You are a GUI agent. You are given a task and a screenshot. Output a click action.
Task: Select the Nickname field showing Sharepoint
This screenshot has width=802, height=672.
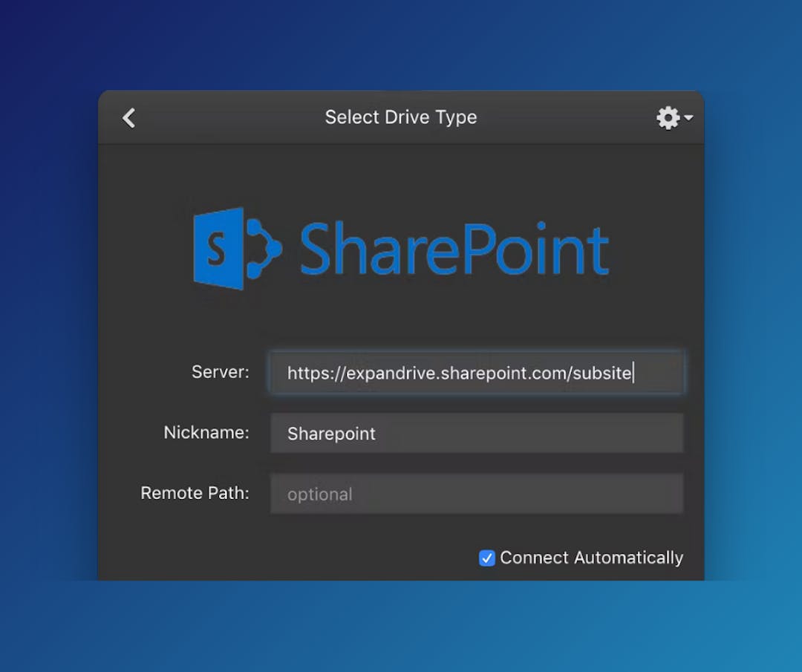tap(476, 433)
